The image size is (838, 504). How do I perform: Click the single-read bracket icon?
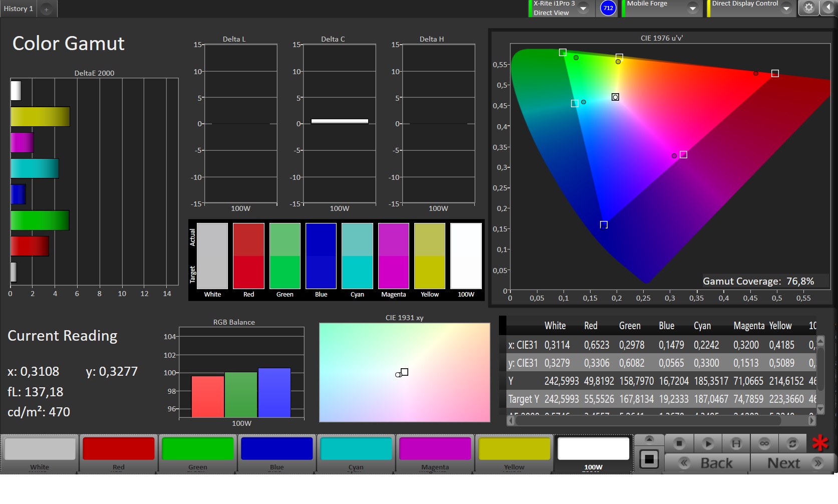point(736,443)
